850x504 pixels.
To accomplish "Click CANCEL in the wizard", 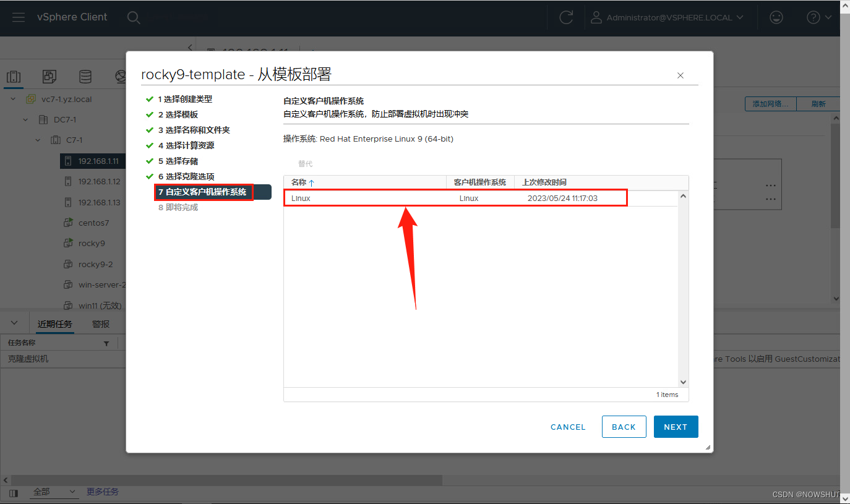I will 568,427.
